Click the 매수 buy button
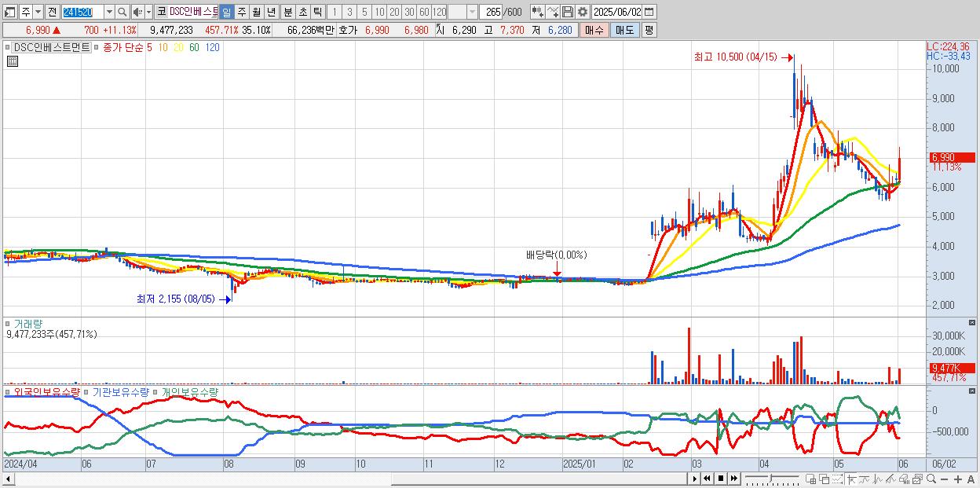This screenshot has height=488, width=980. 594,30
